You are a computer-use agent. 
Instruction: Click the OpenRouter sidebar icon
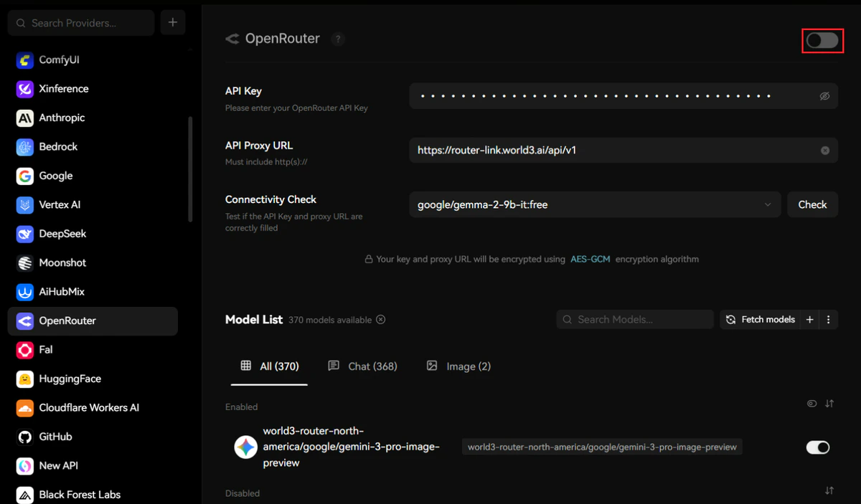click(x=25, y=321)
